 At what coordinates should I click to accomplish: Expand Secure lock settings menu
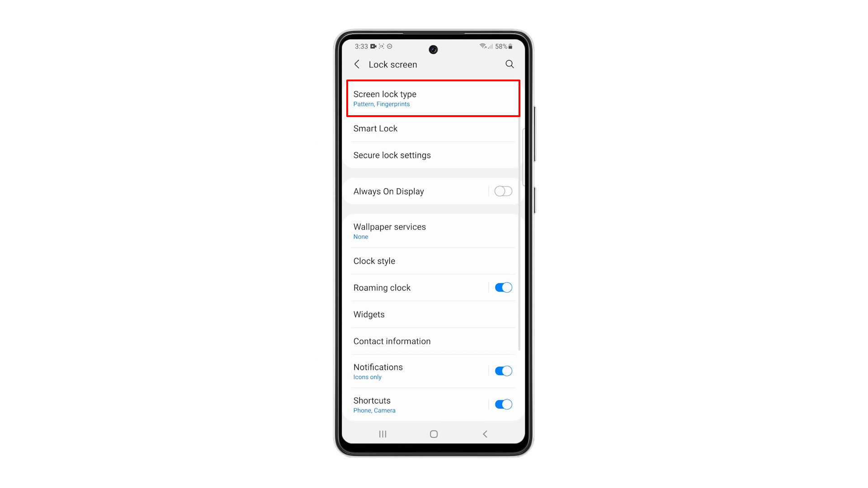coord(434,155)
